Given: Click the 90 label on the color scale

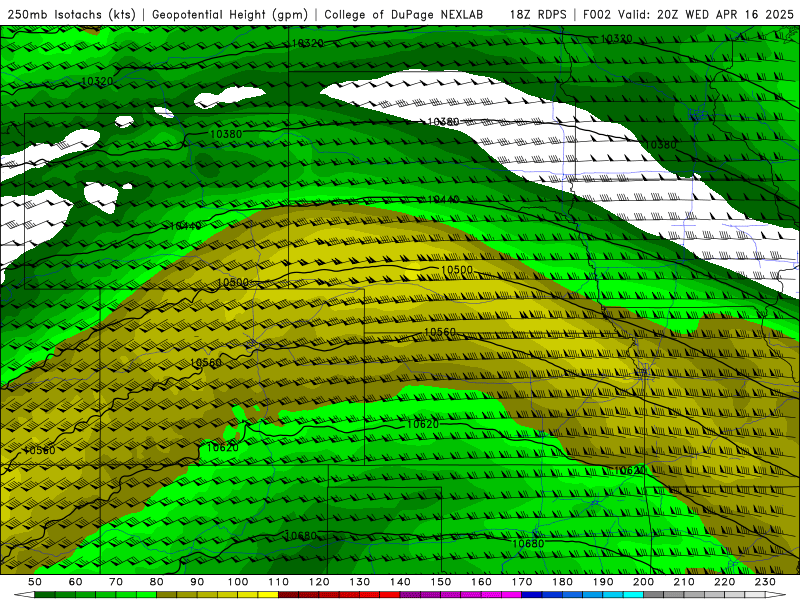Looking at the screenshot, I should tap(197, 582).
